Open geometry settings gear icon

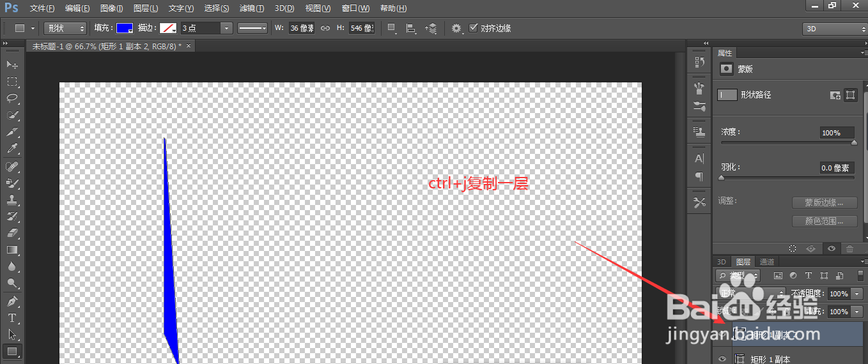click(457, 28)
